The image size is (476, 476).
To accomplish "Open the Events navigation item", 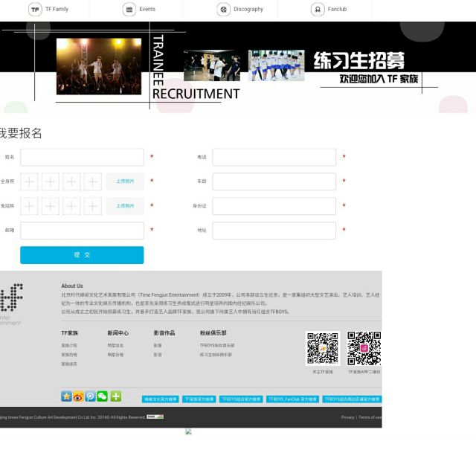I will point(139,10).
